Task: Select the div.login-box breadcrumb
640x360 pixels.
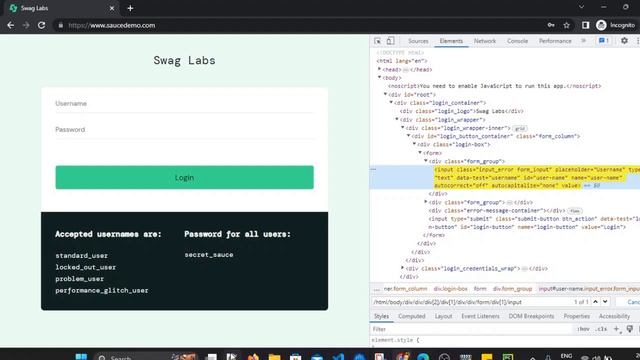Action: coord(450,289)
